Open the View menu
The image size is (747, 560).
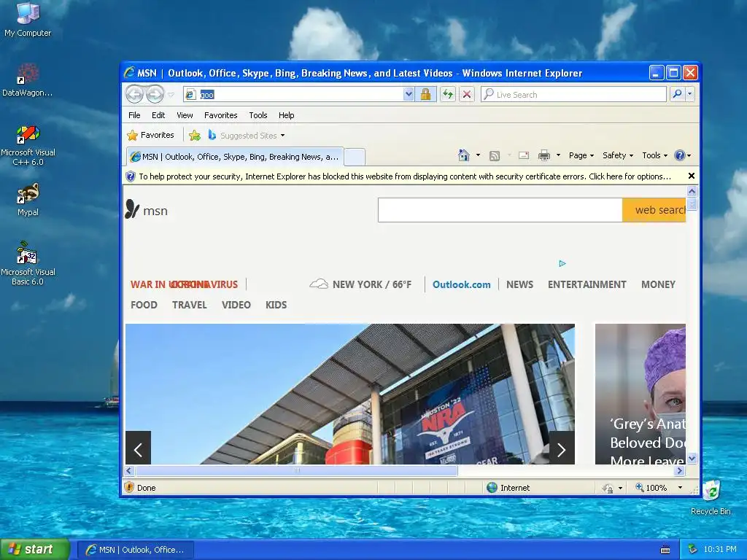pyautogui.click(x=185, y=115)
